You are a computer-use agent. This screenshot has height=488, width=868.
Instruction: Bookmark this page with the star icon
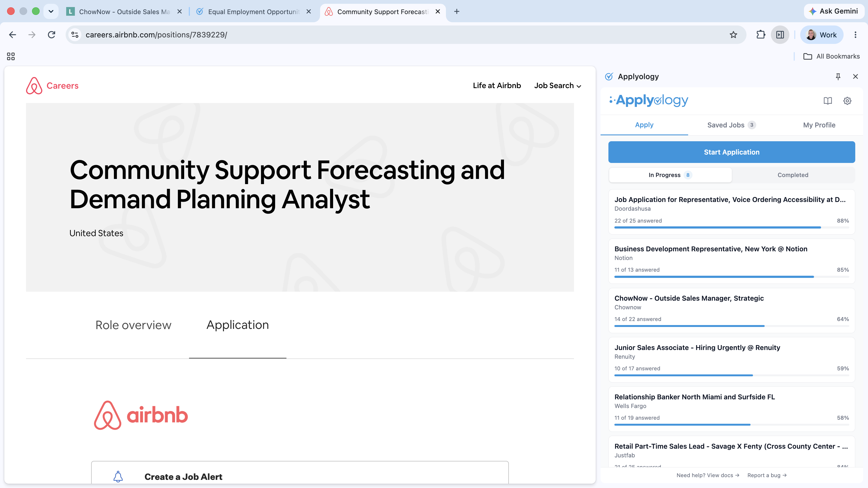click(733, 35)
